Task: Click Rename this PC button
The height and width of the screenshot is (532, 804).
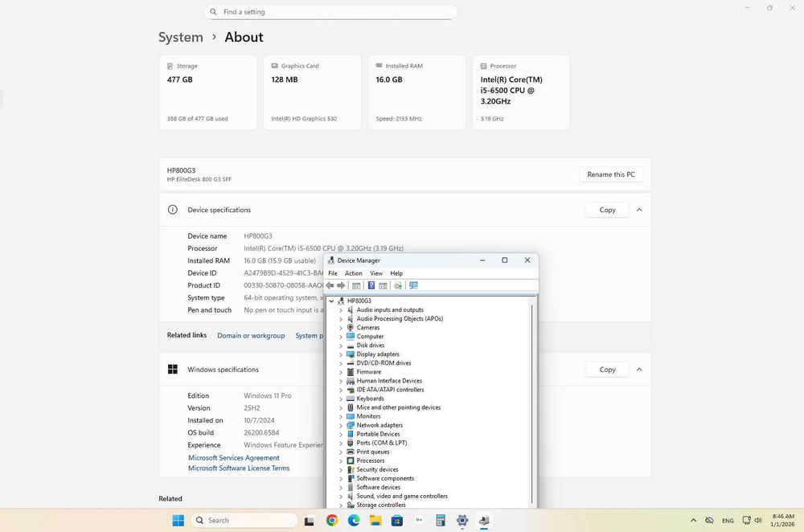Action: pyautogui.click(x=611, y=174)
